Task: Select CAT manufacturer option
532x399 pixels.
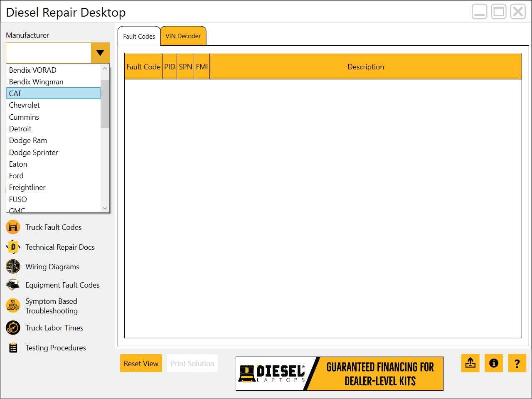Action: [x=53, y=93]
